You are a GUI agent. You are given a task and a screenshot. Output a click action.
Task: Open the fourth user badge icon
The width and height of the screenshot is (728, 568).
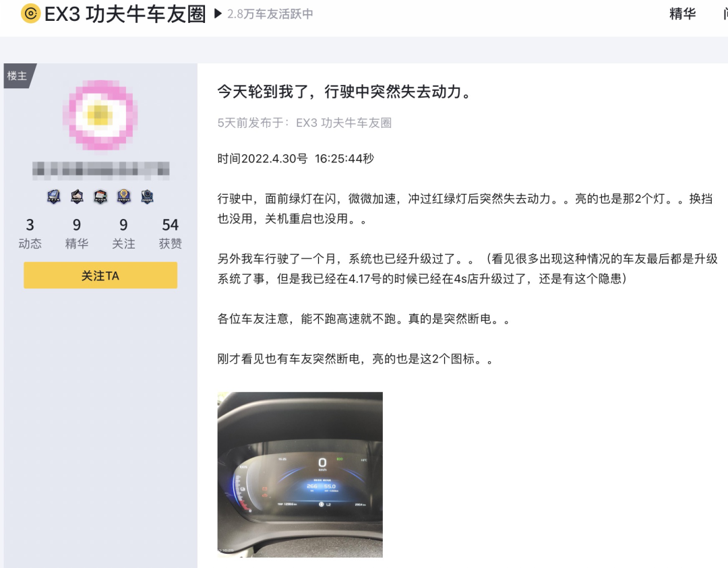tap(123, 197)
